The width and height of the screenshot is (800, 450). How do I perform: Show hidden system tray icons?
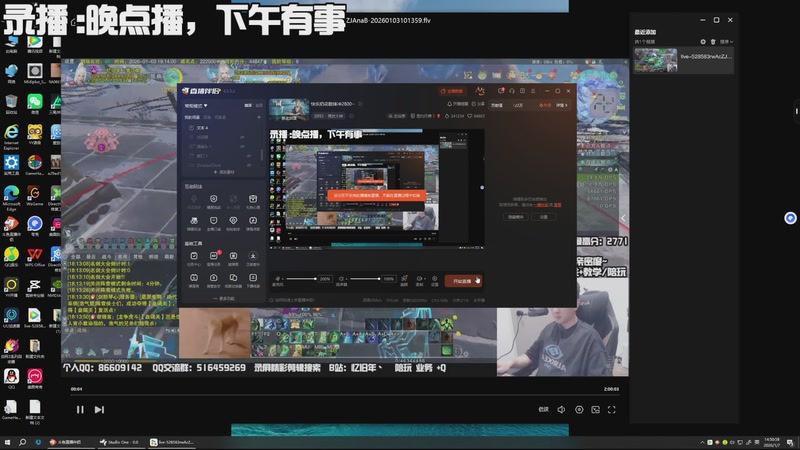point(703,442)
